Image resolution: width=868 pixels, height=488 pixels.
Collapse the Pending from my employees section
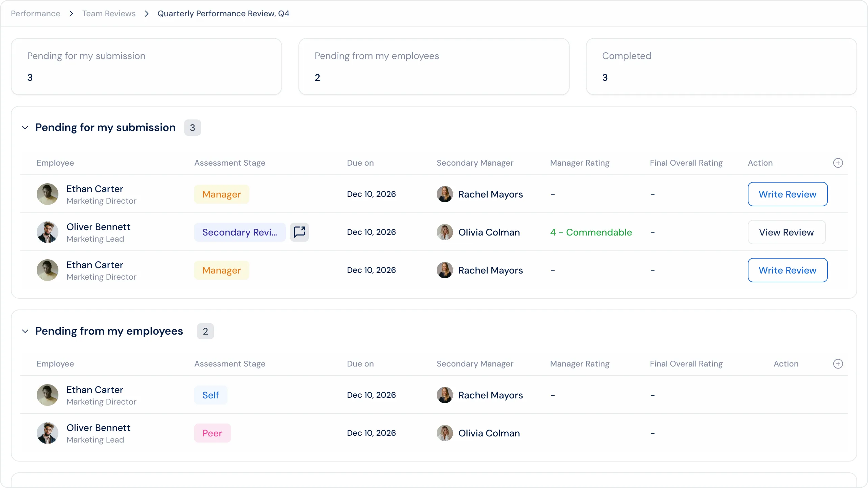tap(25, 331)
